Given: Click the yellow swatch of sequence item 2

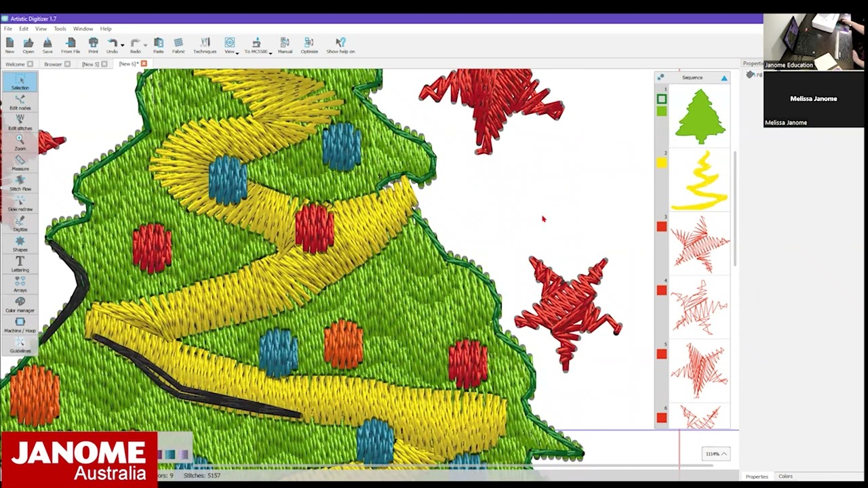Looking at the screenshot, I should coord(661,163).
